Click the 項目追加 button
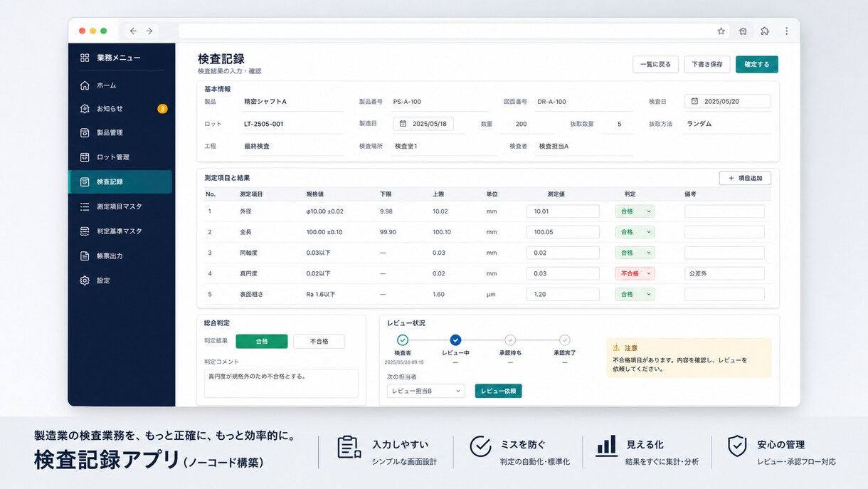This screenshot has height=489, width=868. tap(745, 178)
